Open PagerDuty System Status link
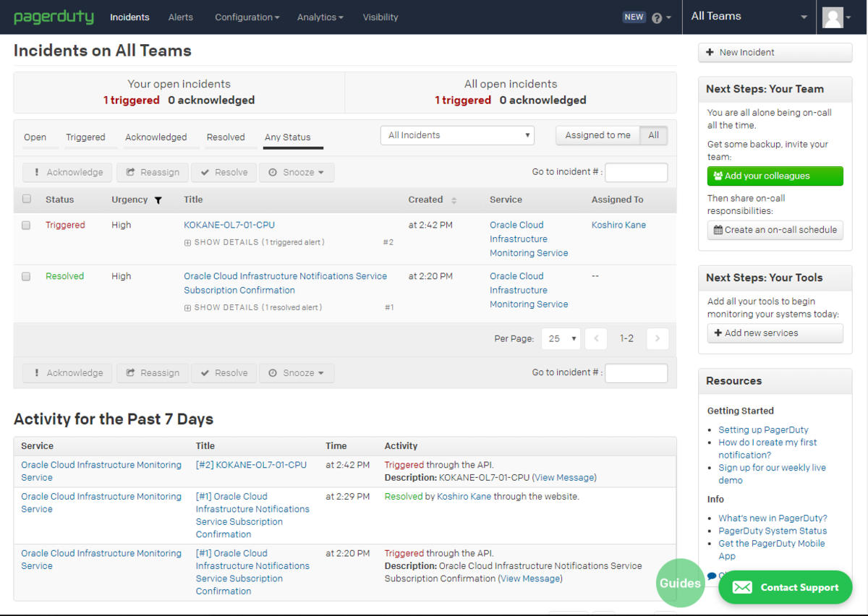The width and height of the screenshot is (868, 616). coord(773,531)
